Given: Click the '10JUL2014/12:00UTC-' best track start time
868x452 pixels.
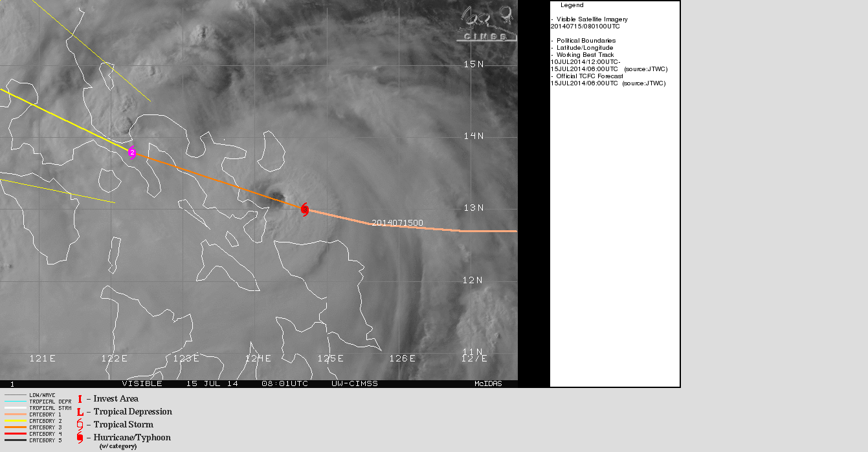Looking at the screenshot, I should tap(586, 62).
